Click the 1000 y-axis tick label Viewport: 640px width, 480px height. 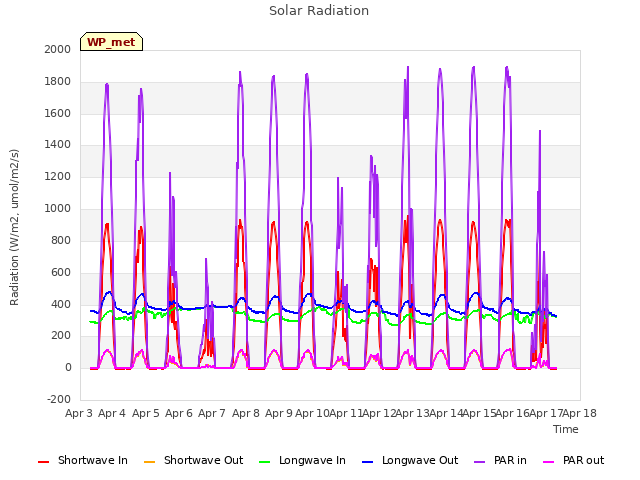click(58, 209)
